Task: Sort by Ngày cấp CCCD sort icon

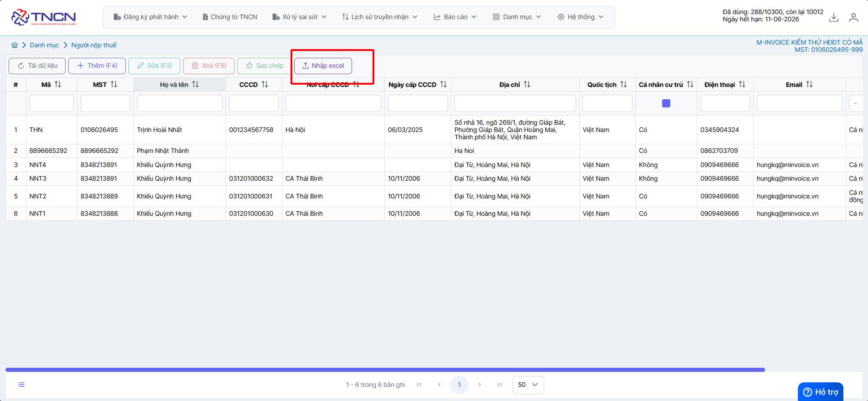Action: coord(443,84)
